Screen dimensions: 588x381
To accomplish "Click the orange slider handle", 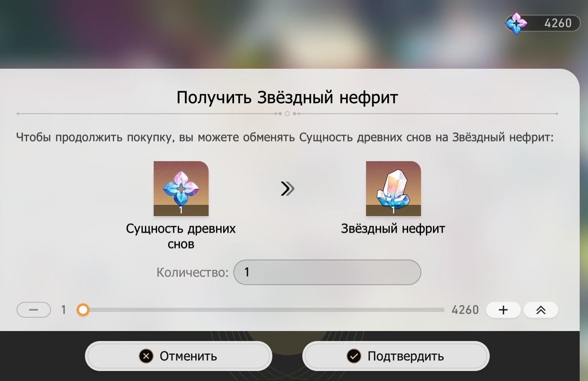I will point(83,310).
